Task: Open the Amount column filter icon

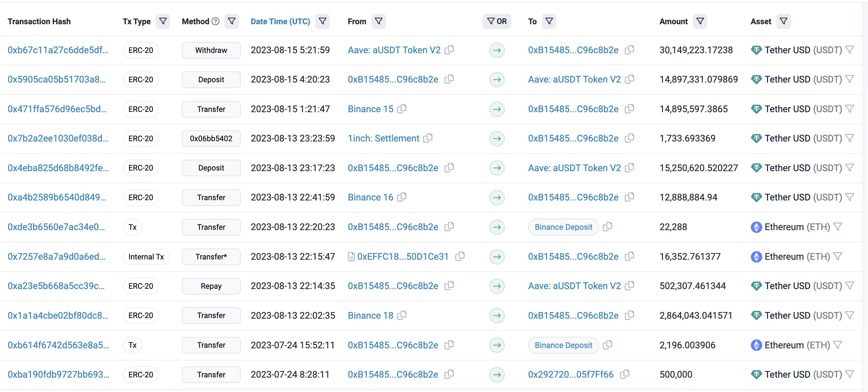Action: (x=700, y=21)
